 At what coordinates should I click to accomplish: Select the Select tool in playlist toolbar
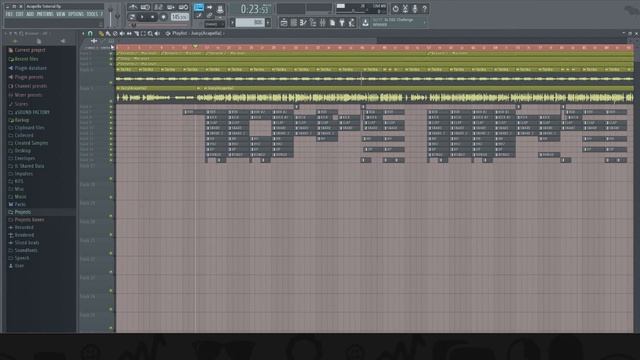click(143, 33)
